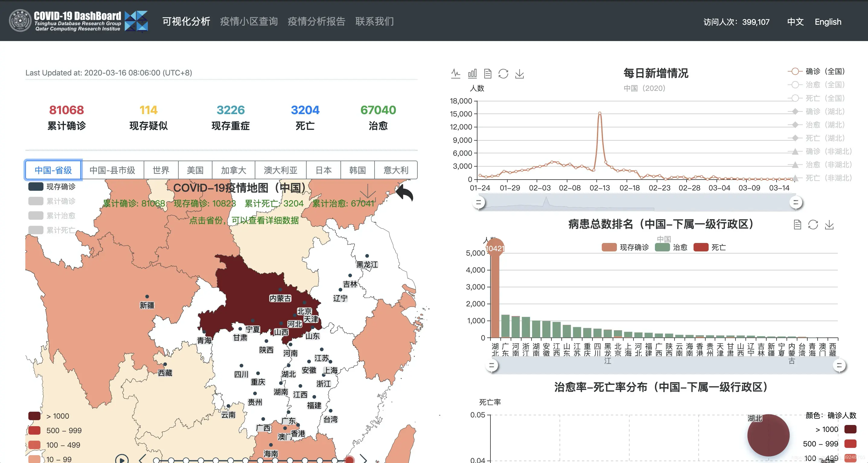Switch site language to English
The height and width of the screenshot is (463, 868).
(x=828, y=22)
